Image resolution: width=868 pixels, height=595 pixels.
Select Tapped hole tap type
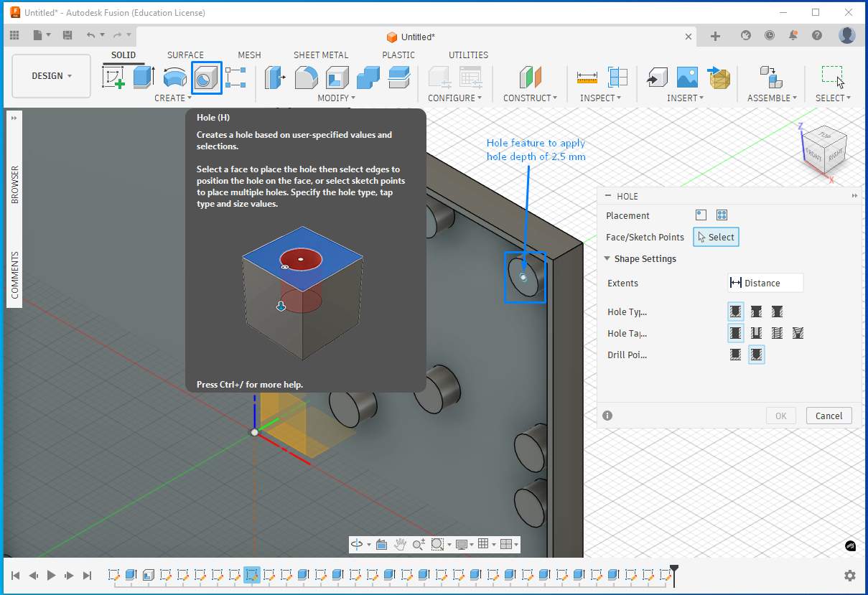point(777,333)
